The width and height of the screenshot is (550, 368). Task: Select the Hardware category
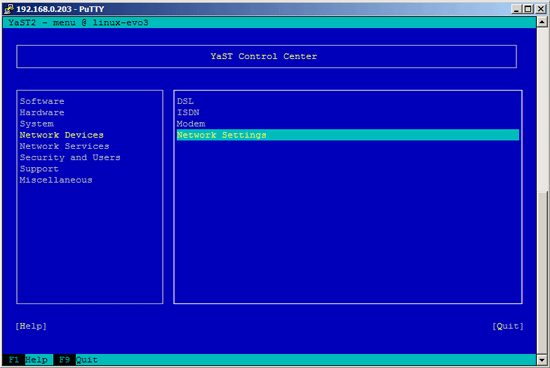(42, 113)
